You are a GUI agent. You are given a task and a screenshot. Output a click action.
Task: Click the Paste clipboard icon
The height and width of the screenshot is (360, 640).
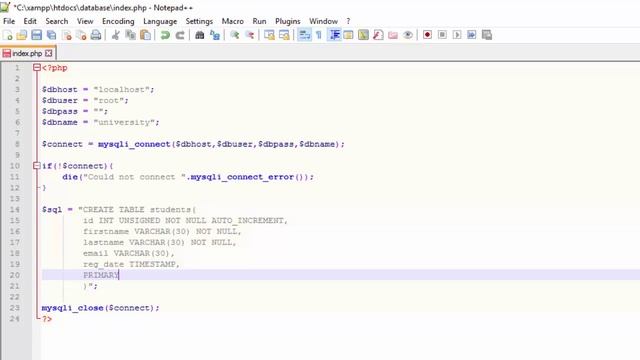point(145,35)
